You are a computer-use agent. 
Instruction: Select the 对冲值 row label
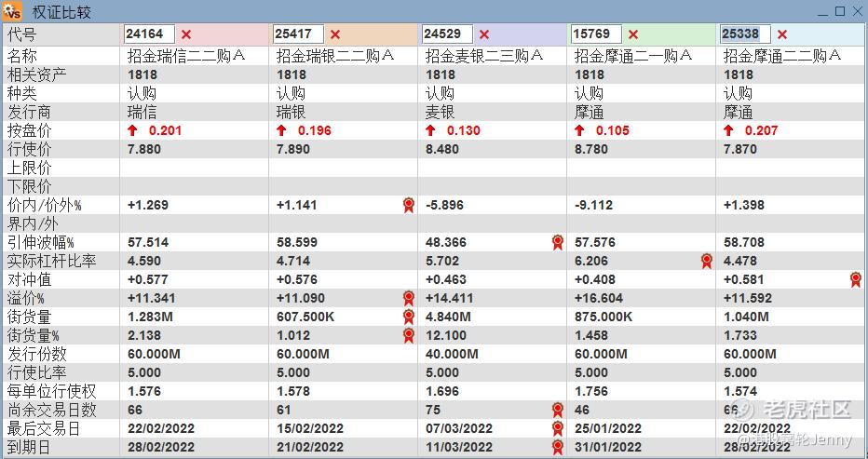[x=30, y=279]
